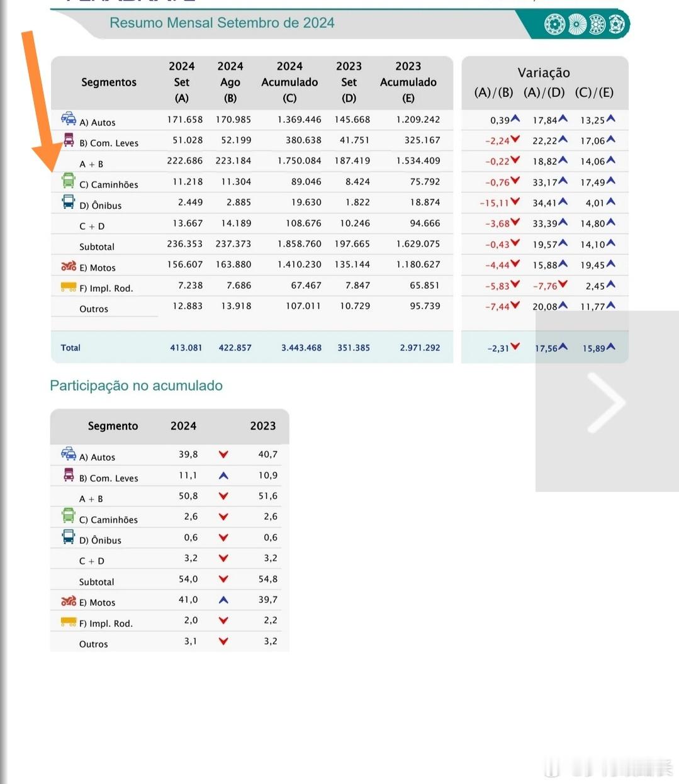This screenshot has width=679, height=784.
Task: Click the Caminhões variation 33,17
Action: click(545, 182)
